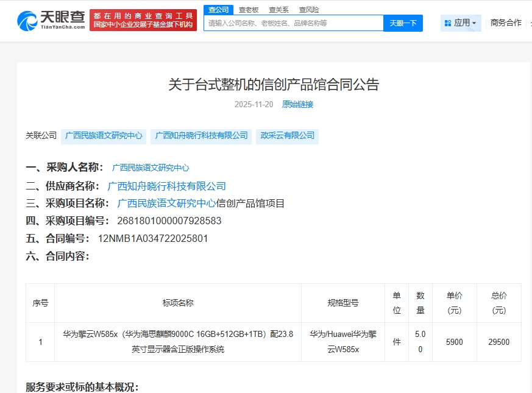
Task: Click the red commercial query tool banner
Action: 143,20
